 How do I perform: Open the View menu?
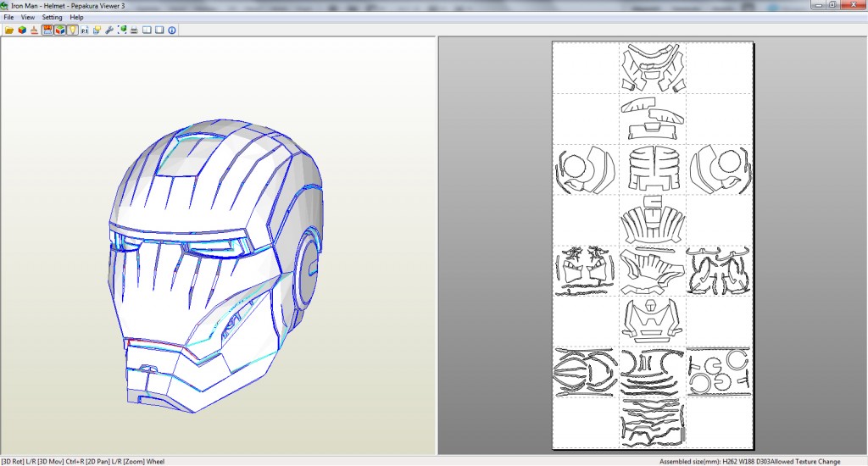(x=28, y=17)
